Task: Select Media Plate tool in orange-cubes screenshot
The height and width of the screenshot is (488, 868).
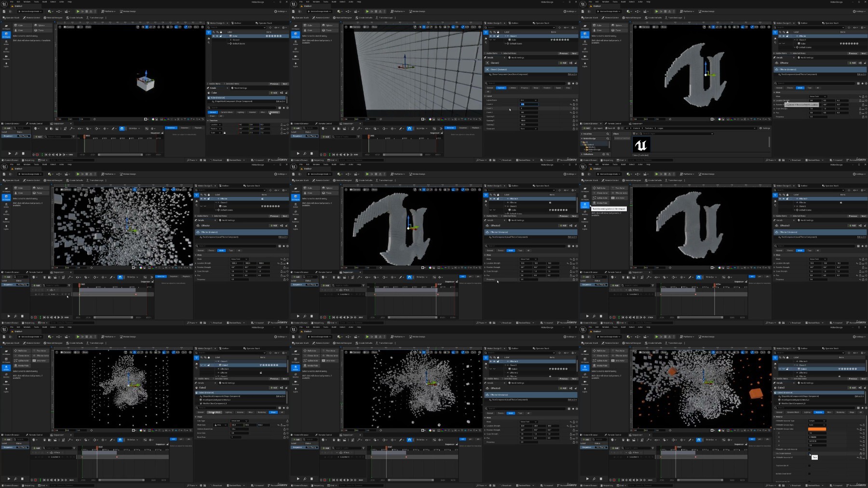Action: click(x=600, y=365)
